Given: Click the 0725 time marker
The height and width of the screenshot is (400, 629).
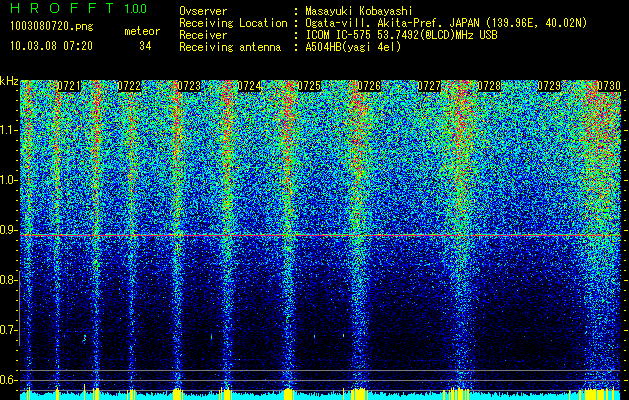Looking at the screenshot, I should click(x=309, y=86).
